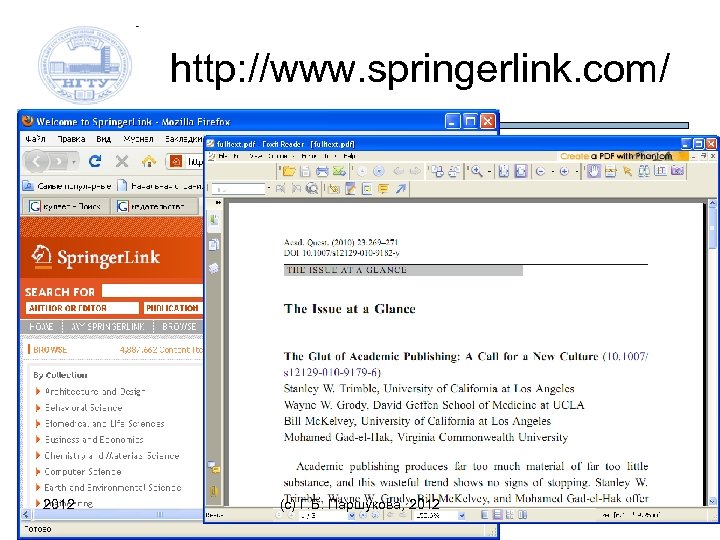
Task: Switch to first Google search tab
Action: pyautogui.click(x=65, y=206)
